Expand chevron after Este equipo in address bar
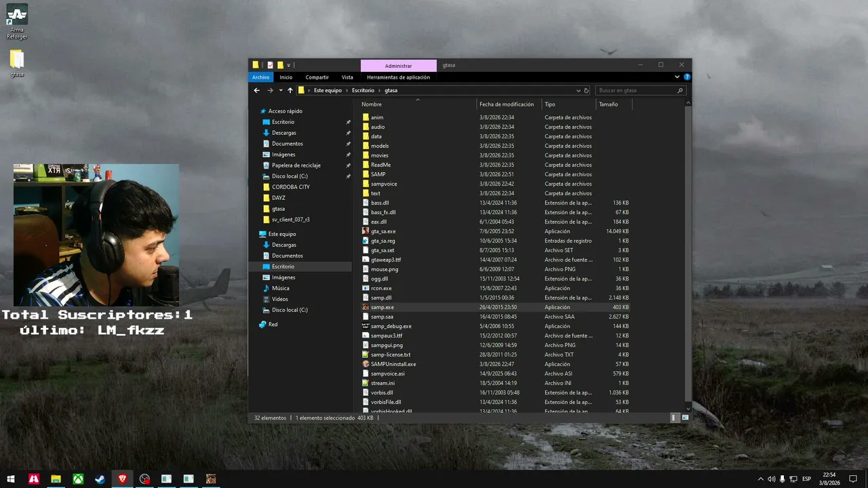 coord(347,90)
